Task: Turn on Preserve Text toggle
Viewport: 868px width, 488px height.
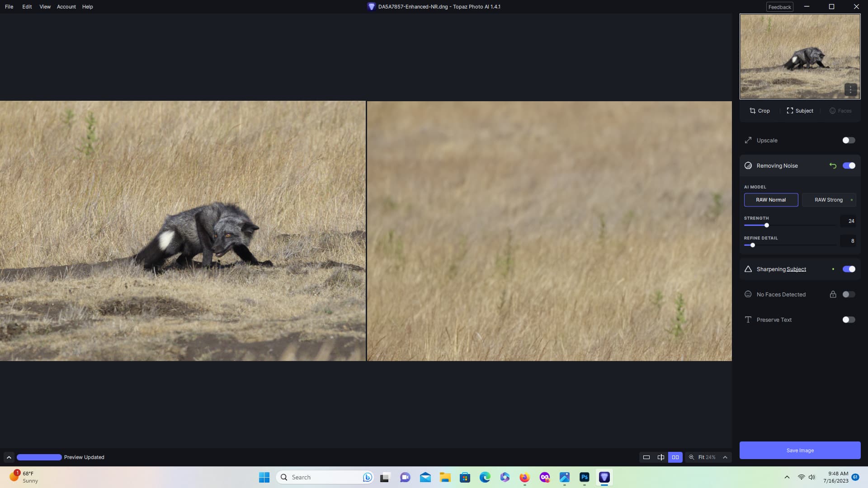Action: 849,320
